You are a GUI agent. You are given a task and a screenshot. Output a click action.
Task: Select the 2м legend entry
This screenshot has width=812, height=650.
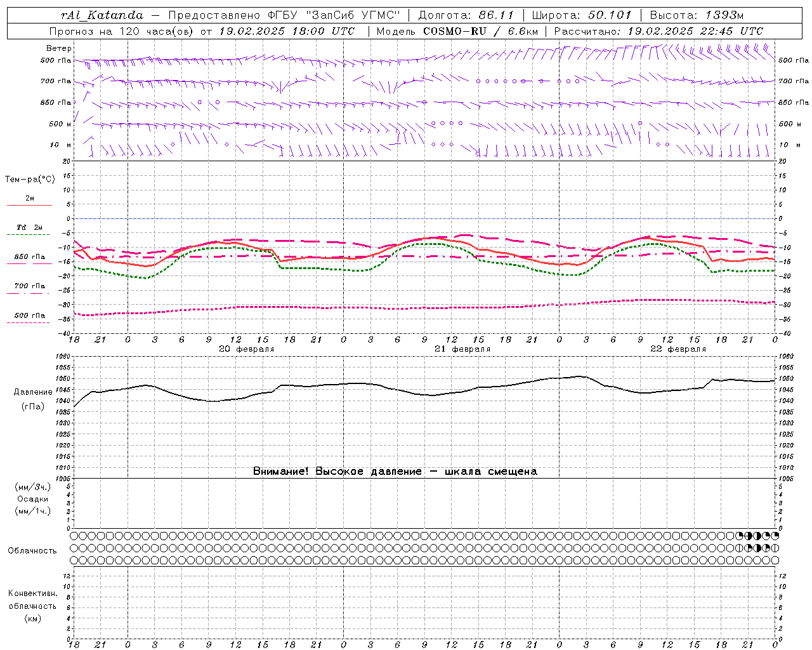pyautogui.click(x=30, y=199)
